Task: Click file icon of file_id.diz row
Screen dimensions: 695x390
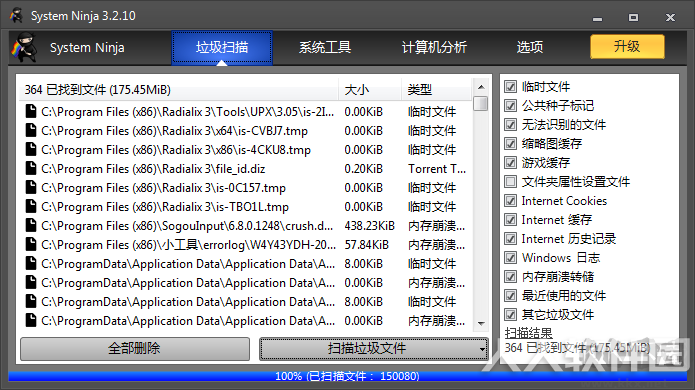Action: click(x=31, y=168)
